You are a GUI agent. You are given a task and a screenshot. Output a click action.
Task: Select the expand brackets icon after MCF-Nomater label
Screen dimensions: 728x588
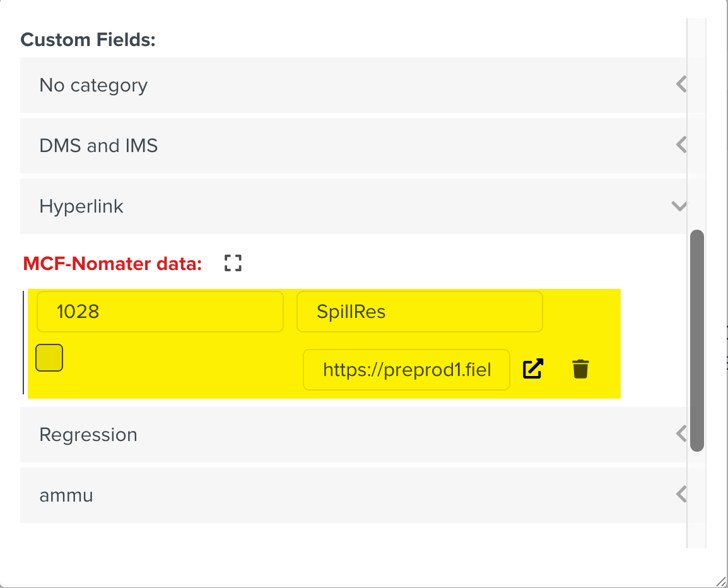tap(232, 262)
